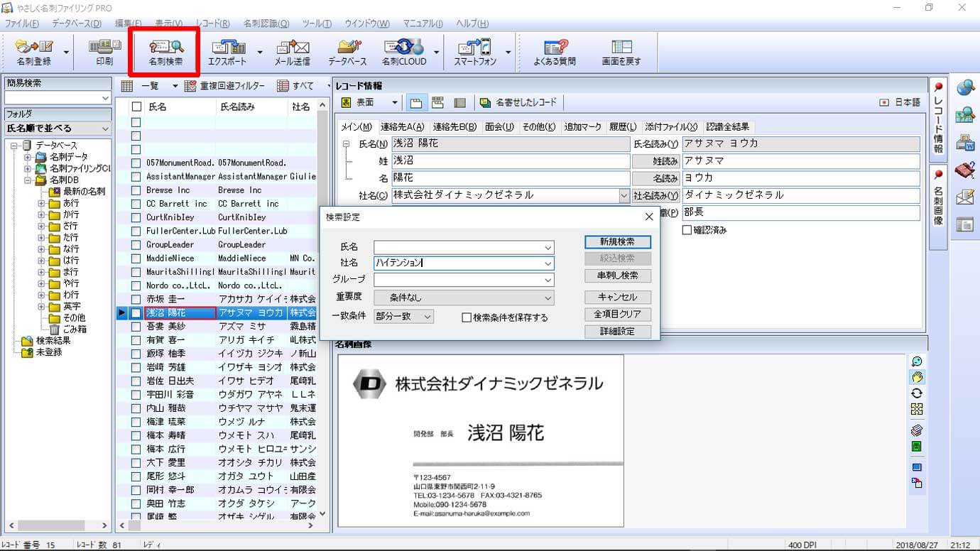The image size is (980, 551).
Task: Click the Word print icon in right sidebar
Action: [x=965, y=143]
